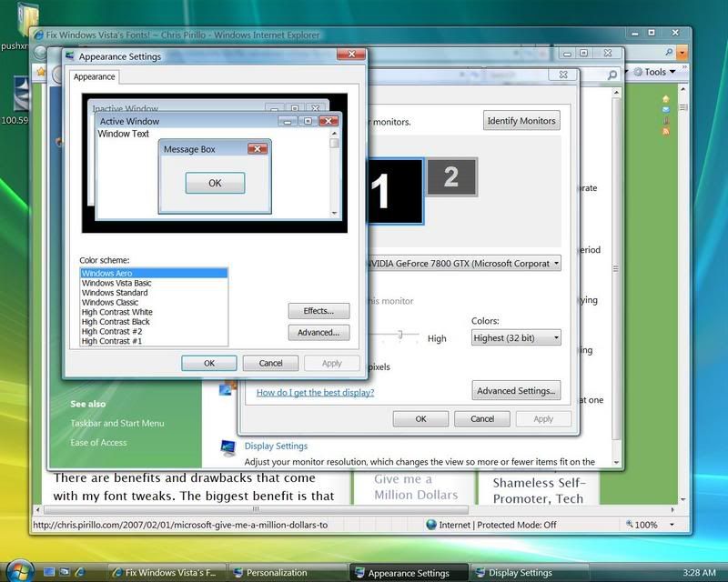Open Give me a Million Dollars link

point(416,487)
